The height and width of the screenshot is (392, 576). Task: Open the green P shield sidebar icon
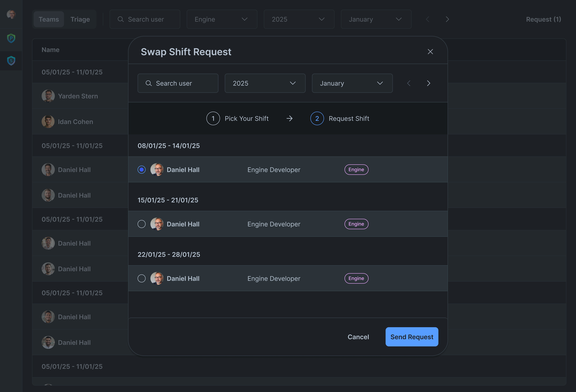11,38
